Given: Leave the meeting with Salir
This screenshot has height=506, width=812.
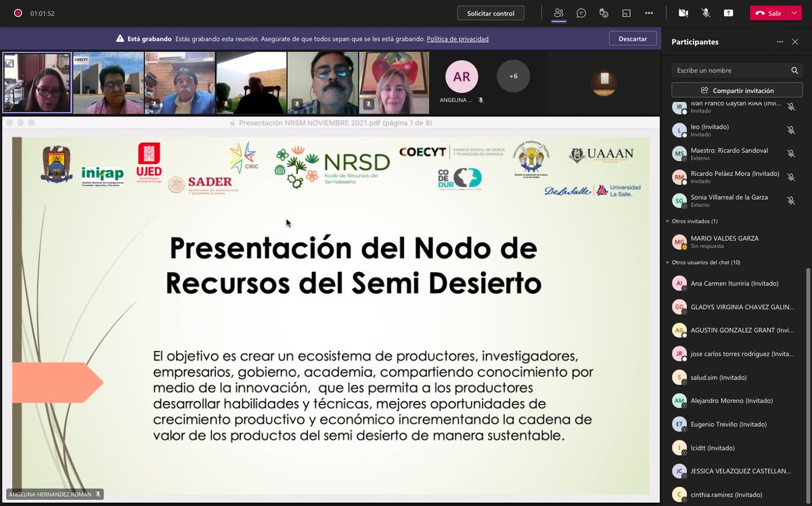Looking at the screenshot, I should click(769, 13).
